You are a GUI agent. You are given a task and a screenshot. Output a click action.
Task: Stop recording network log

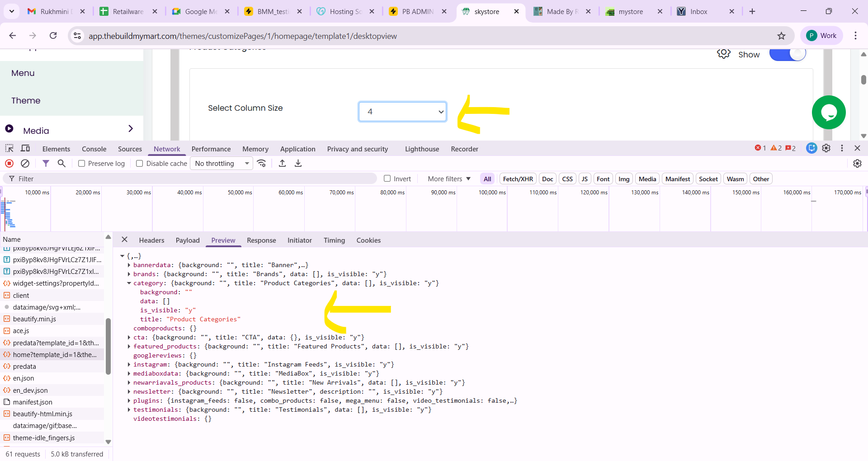coord(9,164)
